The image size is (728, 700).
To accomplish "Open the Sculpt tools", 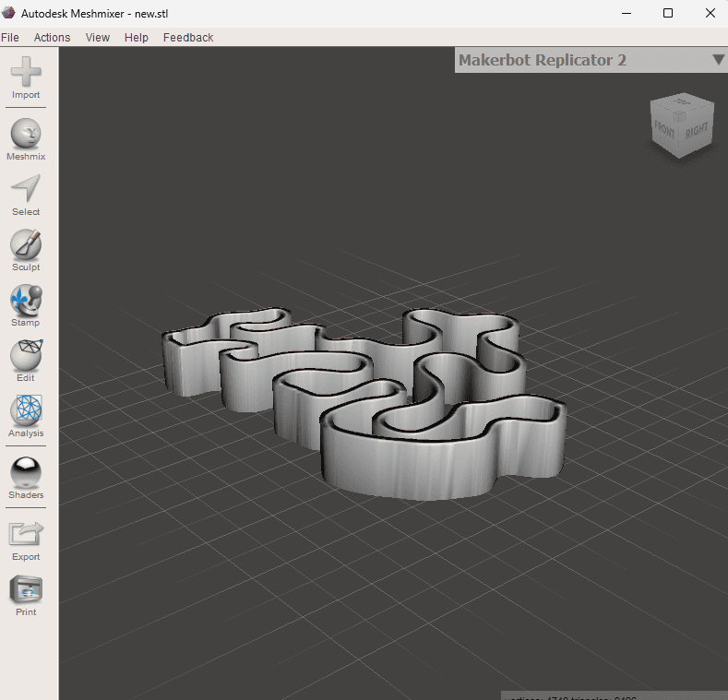I will pyautogui.click(x=26, y=250).
